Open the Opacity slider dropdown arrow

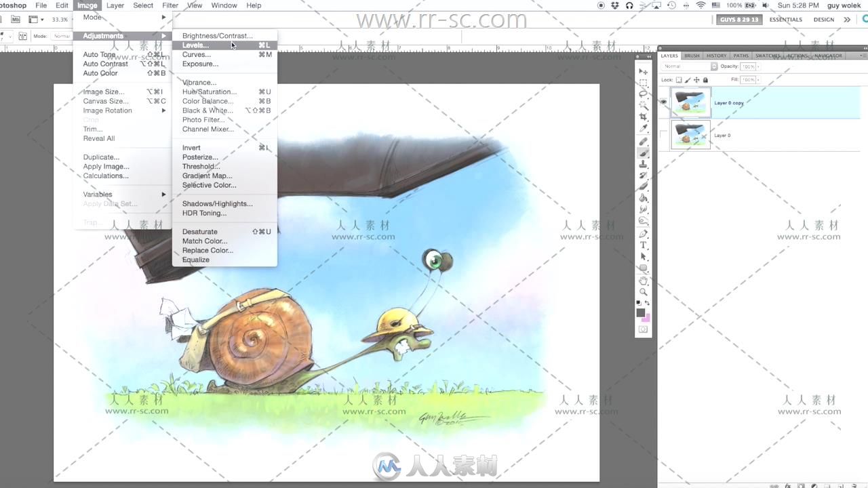[758, 66]
